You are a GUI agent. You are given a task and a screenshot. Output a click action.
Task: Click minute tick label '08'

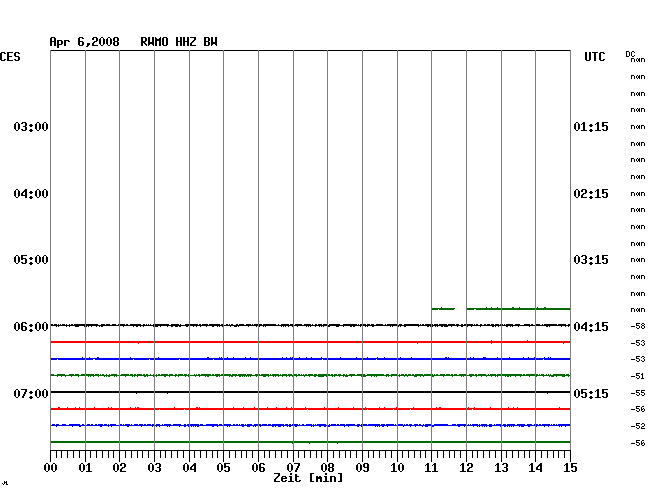click(x=327, y=468)
